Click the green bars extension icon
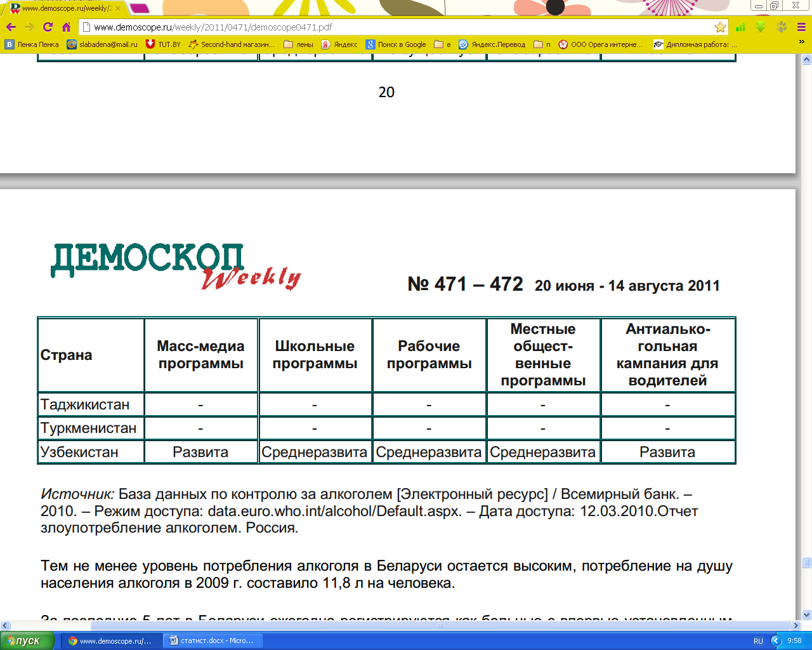 click(740, 27)
